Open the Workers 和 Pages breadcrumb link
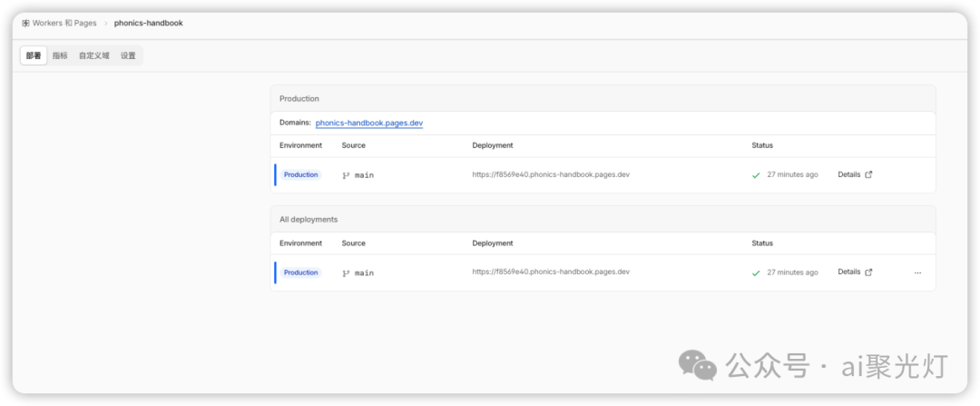This screenshot has height=406, width=980. [x=64, y=23]
